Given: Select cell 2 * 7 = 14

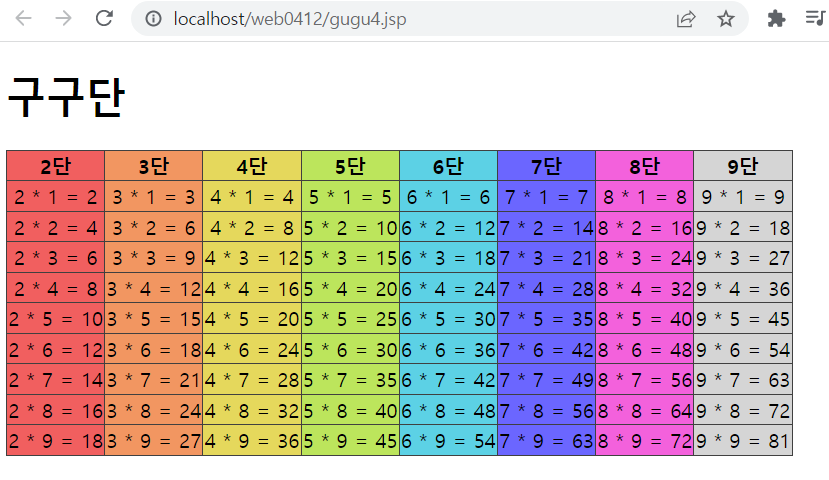Looking at the screenshot, I should tap(56, 380).
